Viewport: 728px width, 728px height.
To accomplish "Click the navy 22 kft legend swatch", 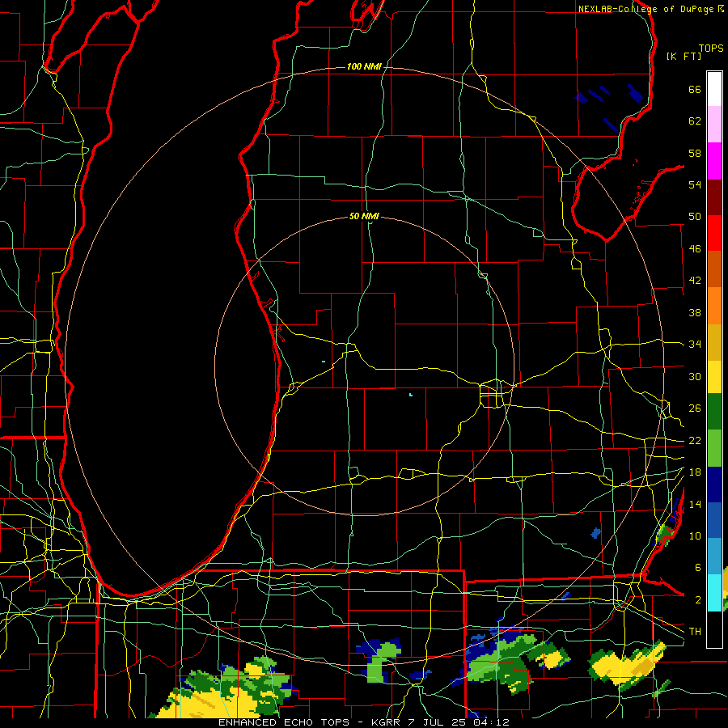I will pyautogui.click(x=714, y=485).
